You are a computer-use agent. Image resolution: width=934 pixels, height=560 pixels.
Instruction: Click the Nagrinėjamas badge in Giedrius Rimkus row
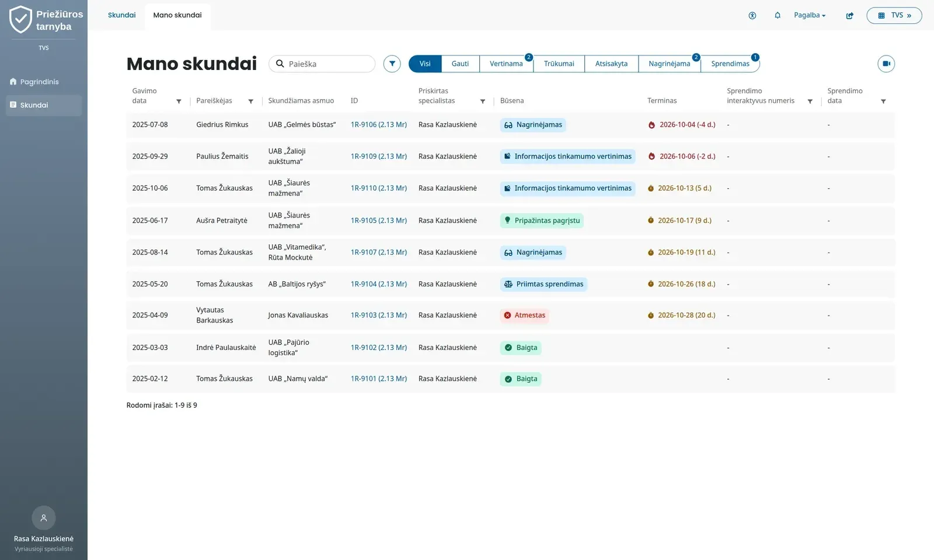[533, 125]
